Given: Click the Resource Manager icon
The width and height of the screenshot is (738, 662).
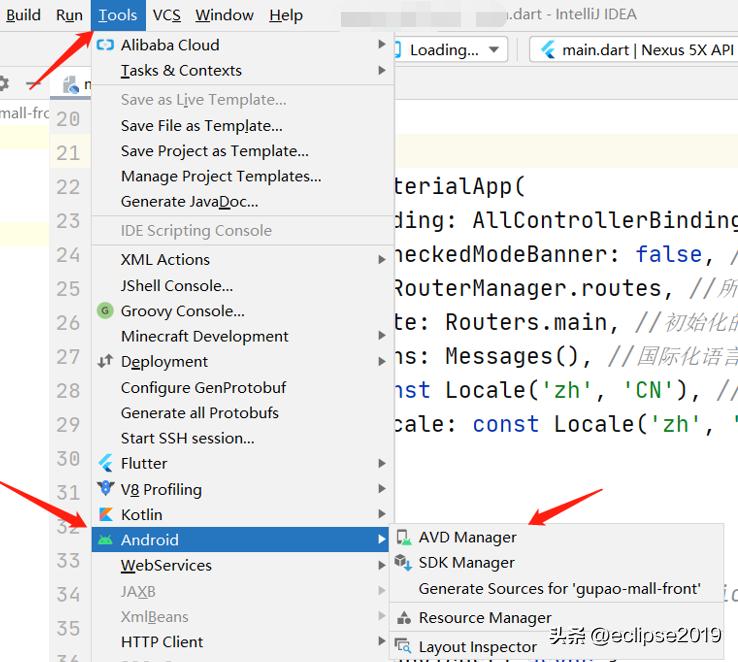Looking at the screenshot, I should (x=403, y=617).
